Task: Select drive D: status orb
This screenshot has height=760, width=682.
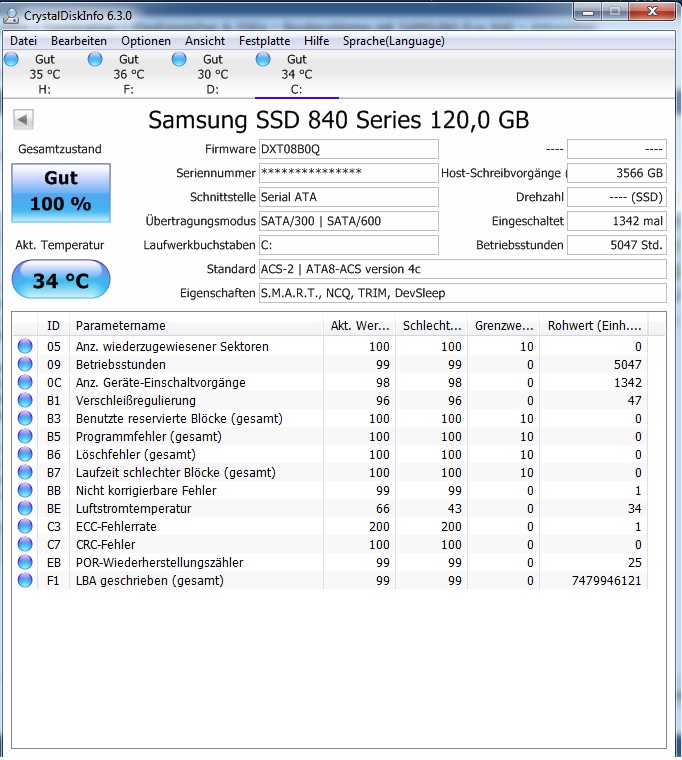Action: pyautogui.click(x=179, y=60)
